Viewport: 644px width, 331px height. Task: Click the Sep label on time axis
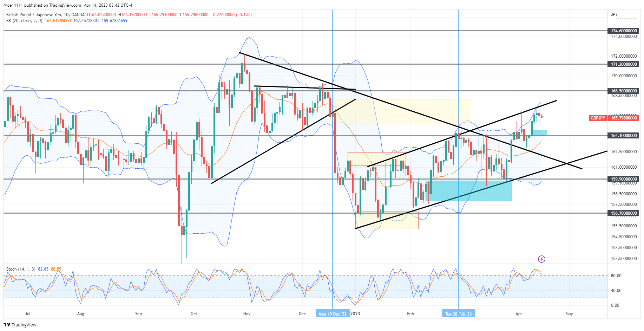click(138, 314)
